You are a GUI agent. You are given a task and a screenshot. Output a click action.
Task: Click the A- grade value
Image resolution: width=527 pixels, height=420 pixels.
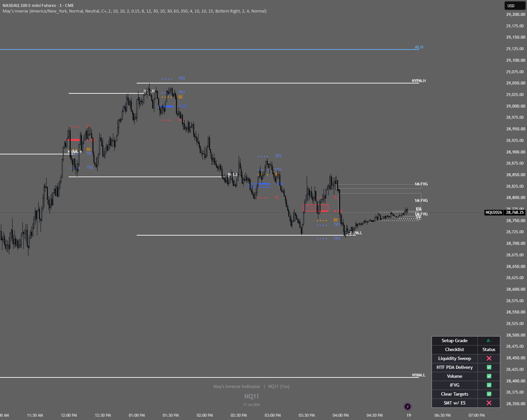click(489, 341)
